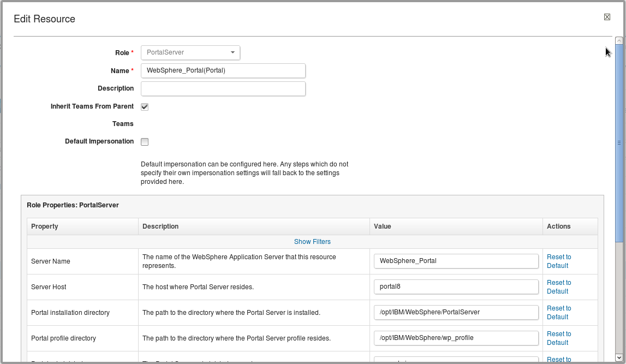
Task: Click the Value column header
Action: 383,226
